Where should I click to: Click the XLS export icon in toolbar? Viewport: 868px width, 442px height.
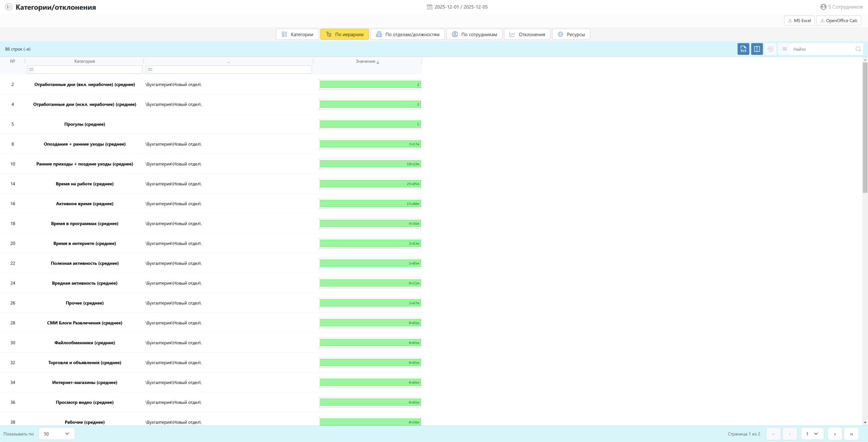tap(743, 49)
